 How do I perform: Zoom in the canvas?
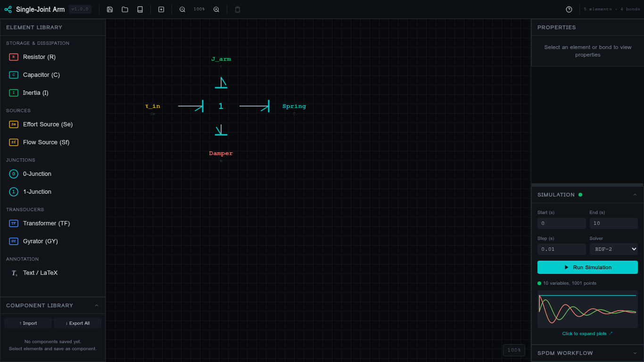[x=216, y=9]
